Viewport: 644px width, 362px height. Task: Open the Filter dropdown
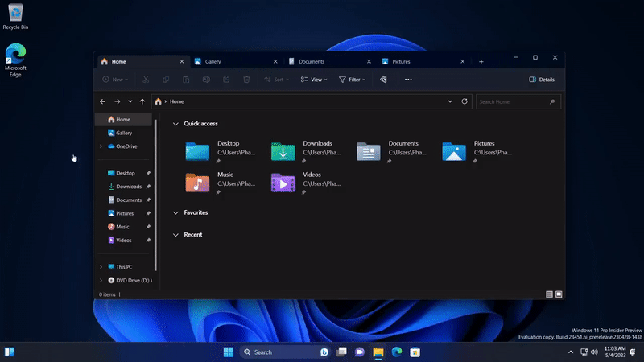(x=353, y=80)
